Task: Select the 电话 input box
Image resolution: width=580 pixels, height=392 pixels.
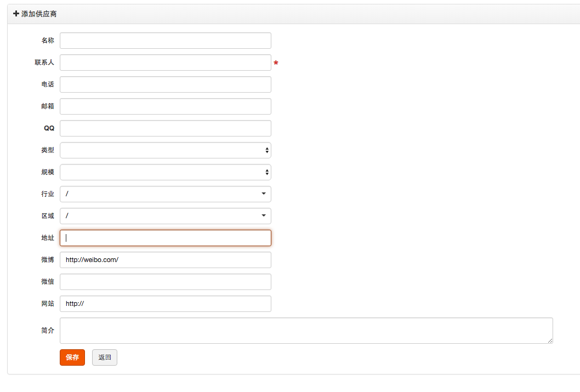Action: [x=165, y=84]
